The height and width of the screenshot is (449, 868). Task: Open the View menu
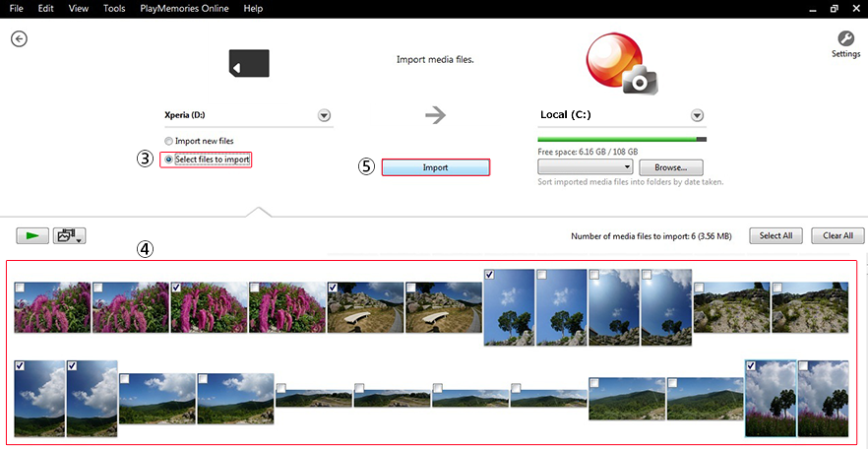(x=78, y=9)
